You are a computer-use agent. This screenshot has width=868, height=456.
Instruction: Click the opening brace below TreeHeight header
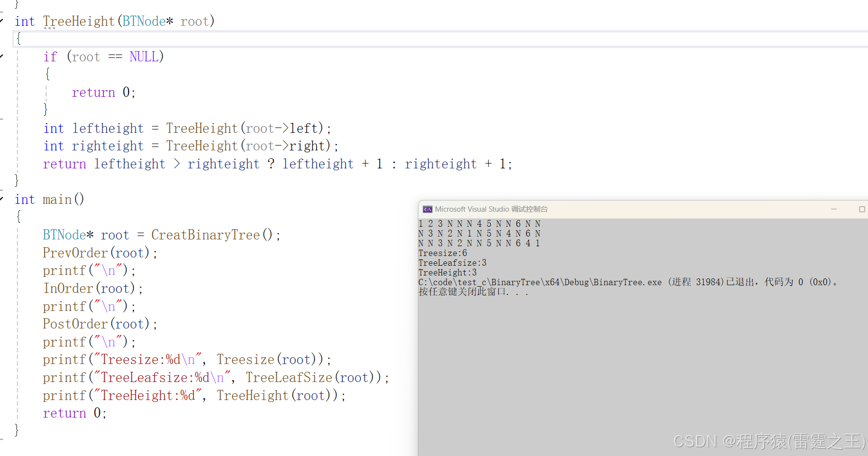(x=19, y=39)
